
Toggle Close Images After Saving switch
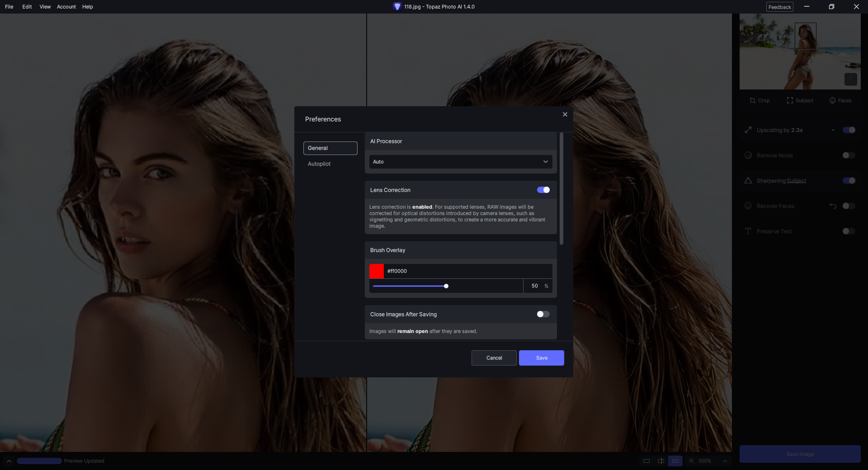543,314
